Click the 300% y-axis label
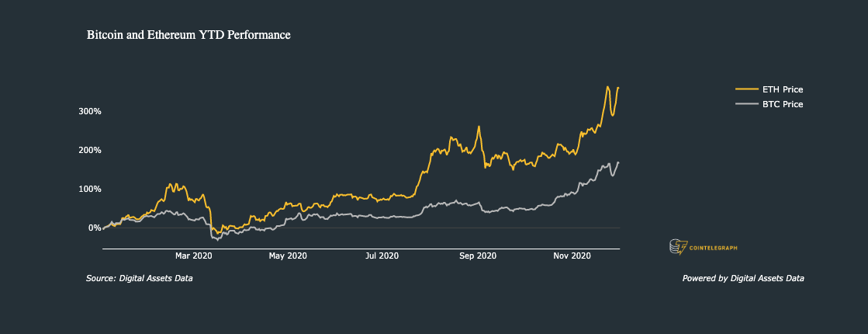Screen dimensions: 868x334 point(90,111)
